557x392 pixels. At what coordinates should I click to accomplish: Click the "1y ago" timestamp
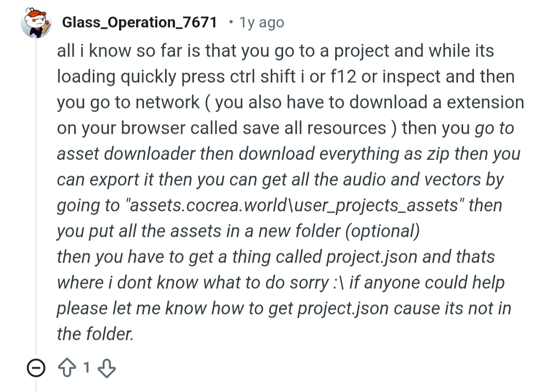click(262, 23)
